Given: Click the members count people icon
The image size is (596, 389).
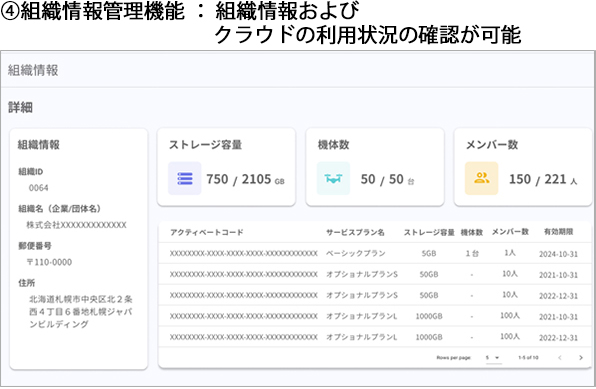Looking at the screenshot, I should click(x=482, y=178).
